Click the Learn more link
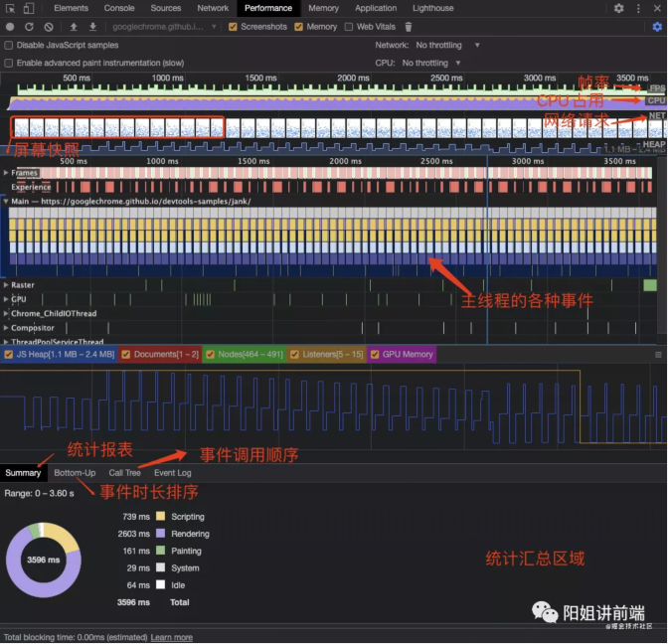Viewport: 668px width, 644px height. tap(172, 637)
